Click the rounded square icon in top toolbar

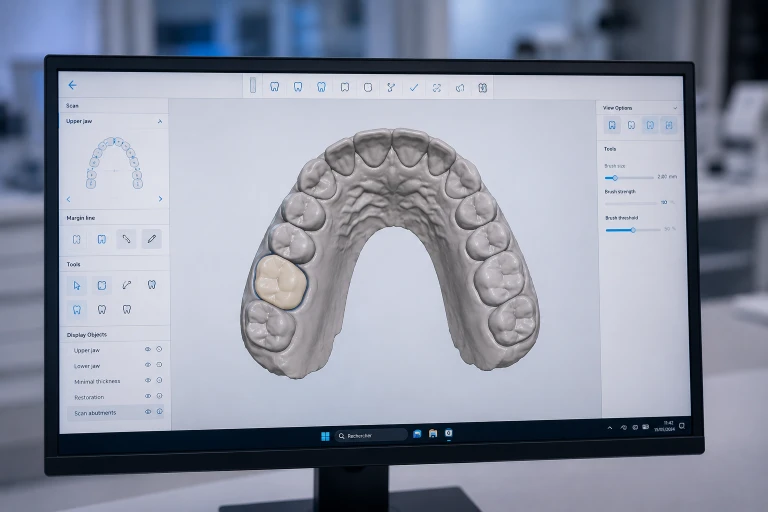pyautogui.click(x=368, y=88)
